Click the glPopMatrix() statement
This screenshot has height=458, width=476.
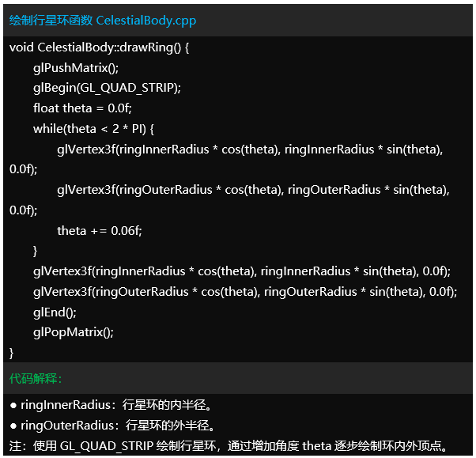pos(74,332)
